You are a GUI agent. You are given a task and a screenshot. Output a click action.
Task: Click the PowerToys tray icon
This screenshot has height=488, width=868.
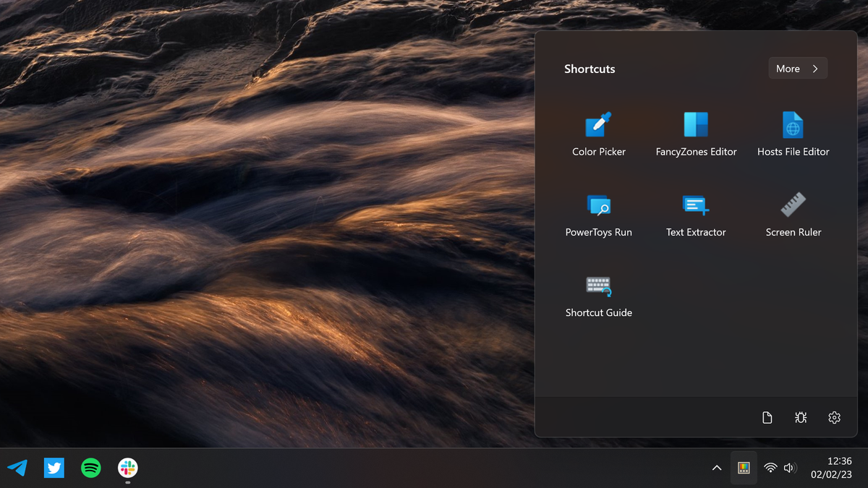click(x=744, y=468)
